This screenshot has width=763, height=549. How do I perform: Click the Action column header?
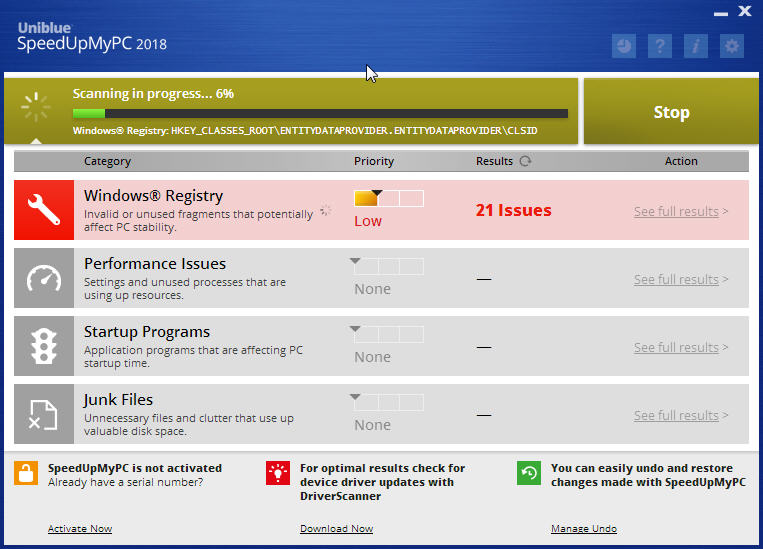(x=681, y=161)
